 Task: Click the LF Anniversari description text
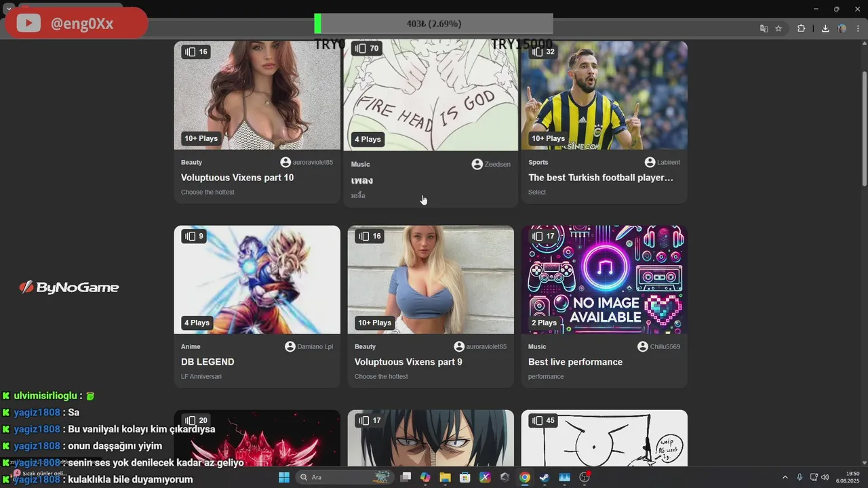click(201, 377)
